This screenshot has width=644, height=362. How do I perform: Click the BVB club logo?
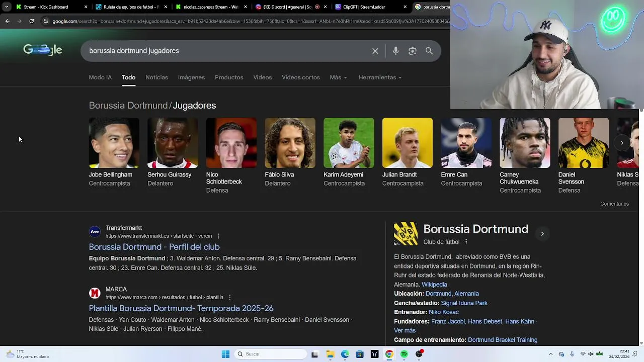406,234
